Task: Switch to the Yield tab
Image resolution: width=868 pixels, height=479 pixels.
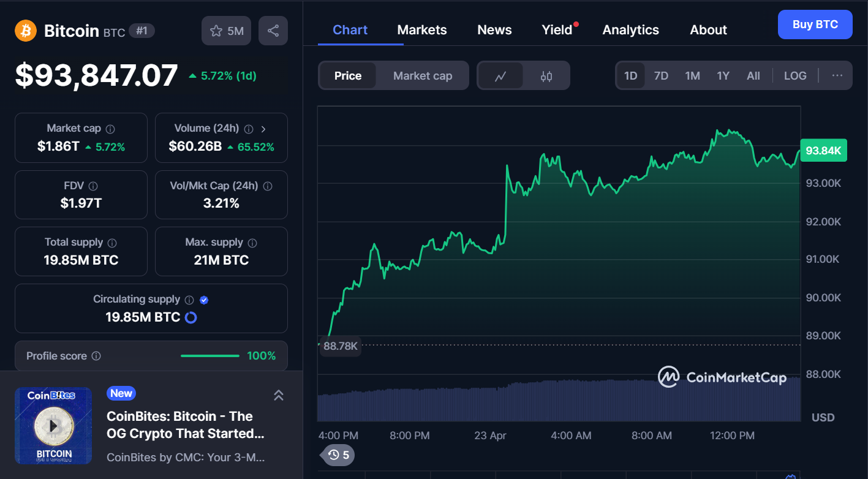Action: (x=557, y=30)
